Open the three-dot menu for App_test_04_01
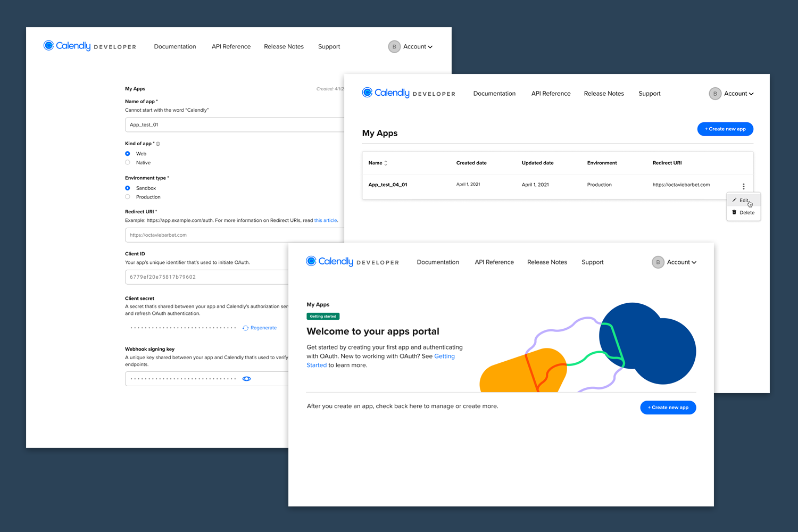The width and height of the screenshot is (798, 532). tap(744, 186)
